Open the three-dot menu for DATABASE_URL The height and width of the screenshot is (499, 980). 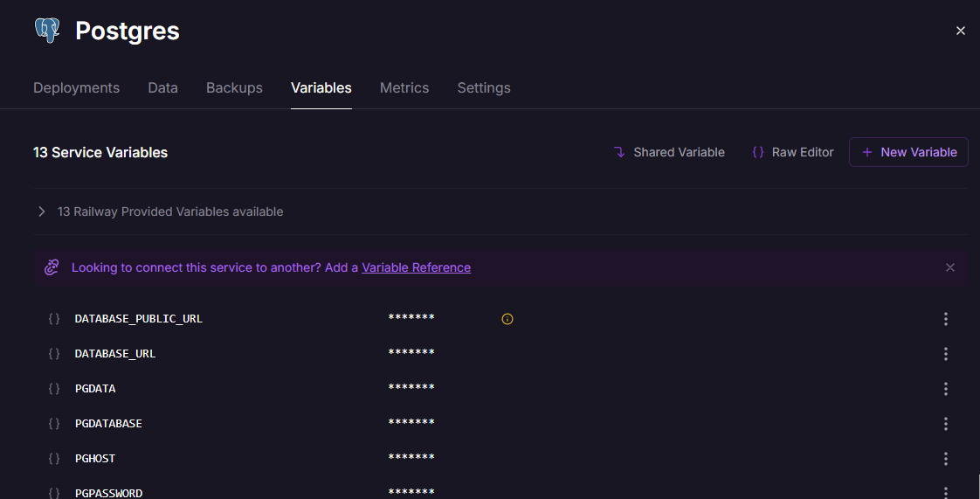click(946, 354)
